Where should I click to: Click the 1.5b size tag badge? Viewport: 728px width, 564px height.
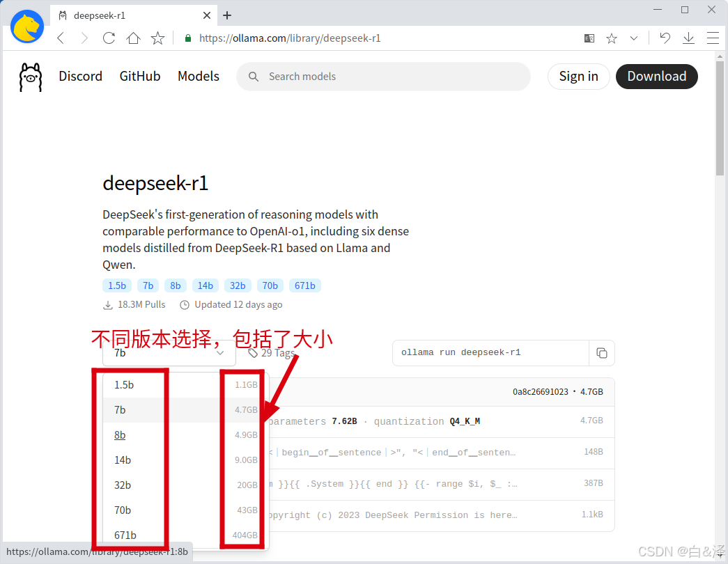coord(117,285)
